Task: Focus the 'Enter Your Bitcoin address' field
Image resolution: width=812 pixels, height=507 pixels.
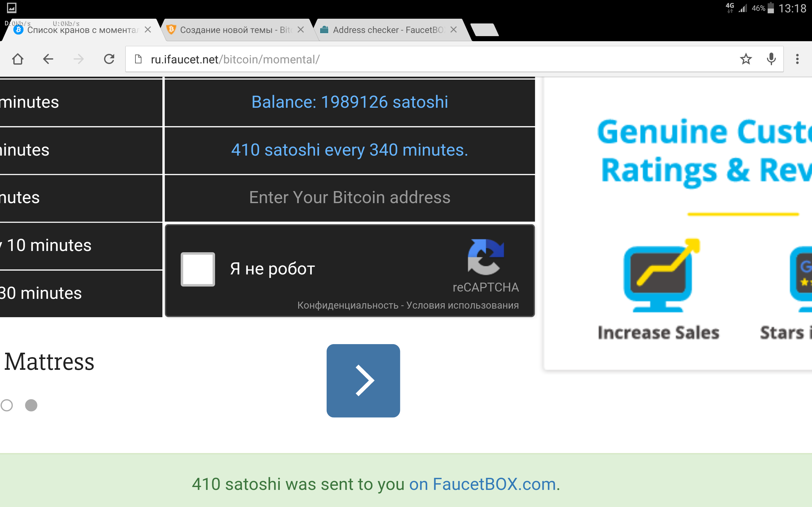Action: point(350,197)
